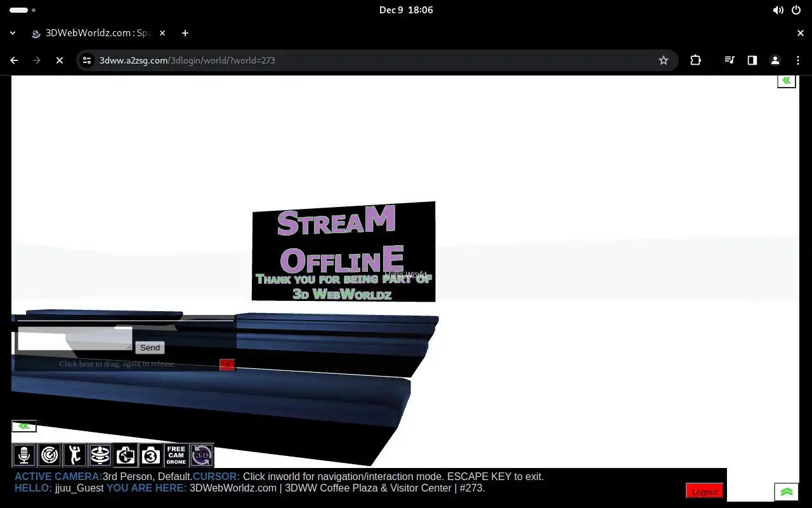Activate the Free Cam Drone button
This screenshot has height=508, width=812.
point(176,455)
